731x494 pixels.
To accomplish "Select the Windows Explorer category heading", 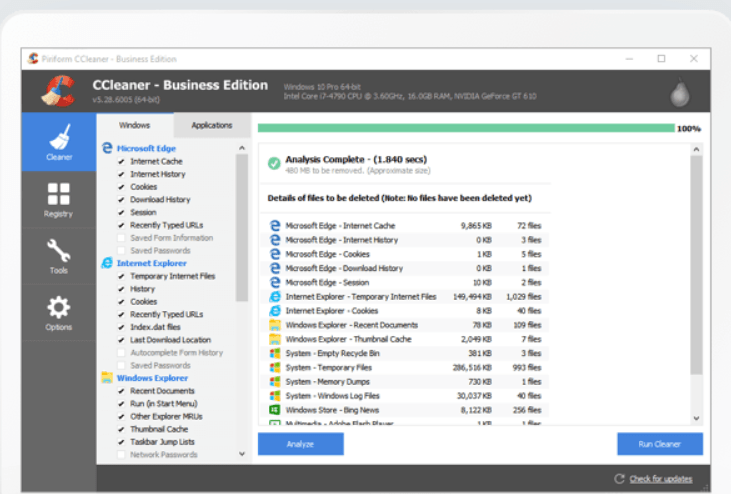I will pyautogui.click(x=152, y=378).
